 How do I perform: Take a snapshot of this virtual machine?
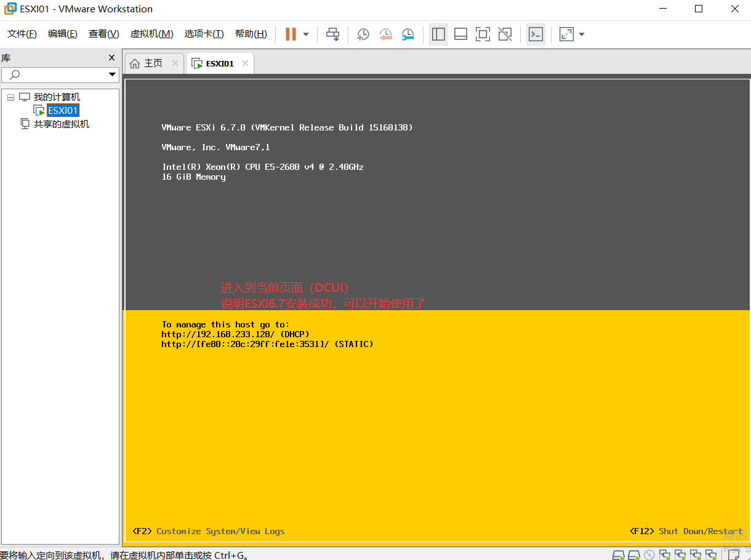(363, 34)
